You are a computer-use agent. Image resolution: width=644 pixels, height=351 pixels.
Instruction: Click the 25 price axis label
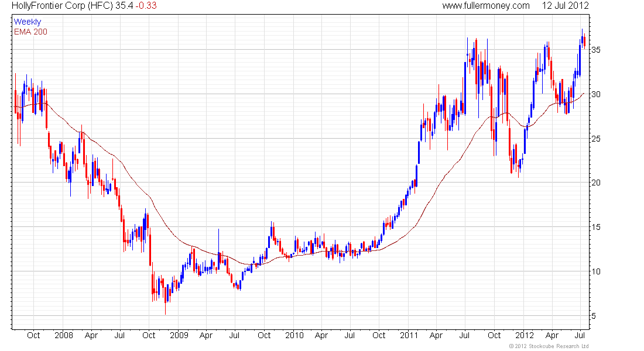pyautogui.click(x=595, y=139)
